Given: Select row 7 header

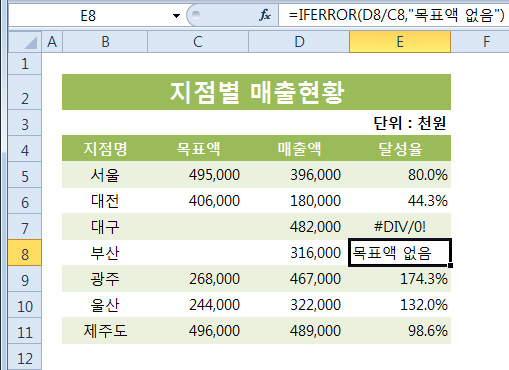Looking at the screenshot, I should (25, 227).
